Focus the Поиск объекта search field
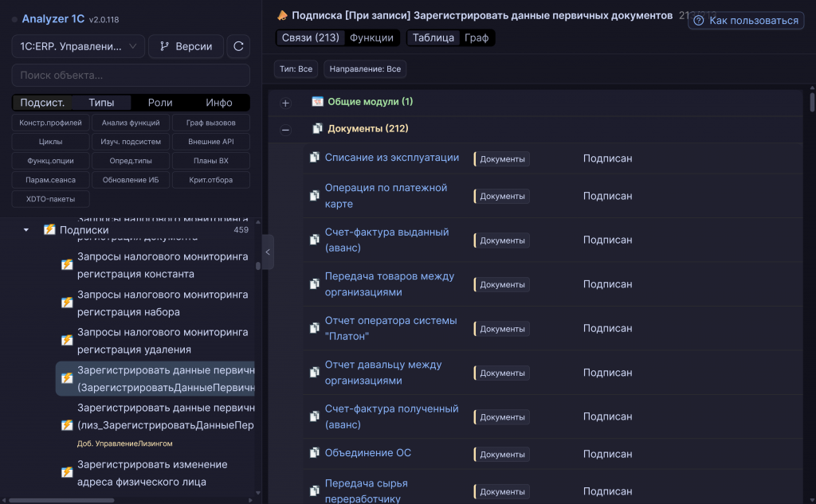This screenshot has height=504, width=816. 131,76
